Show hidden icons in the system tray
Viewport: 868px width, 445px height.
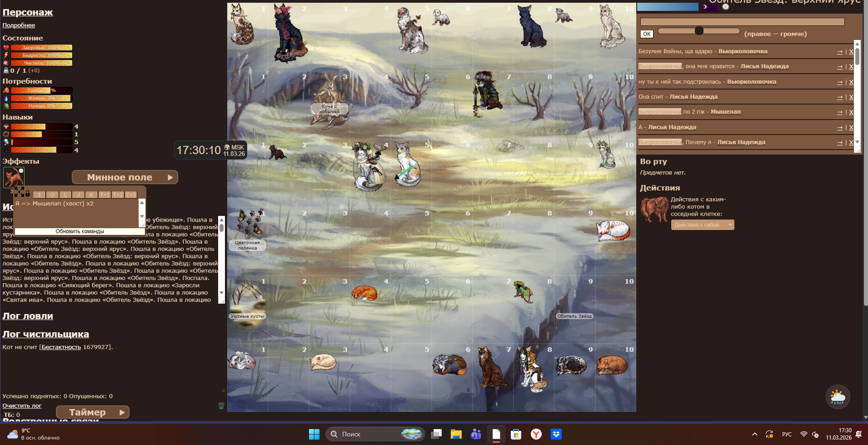[x=755, y=434]
